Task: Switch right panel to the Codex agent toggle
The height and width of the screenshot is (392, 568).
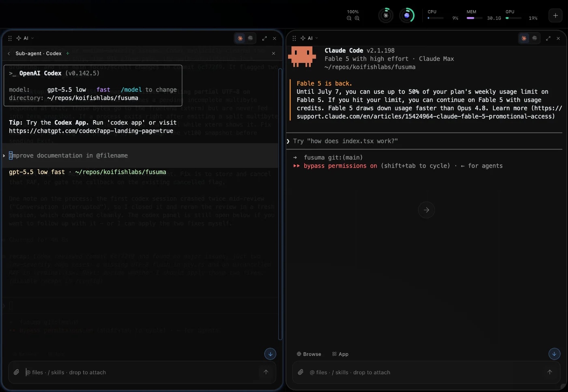Action: point(534,38)
